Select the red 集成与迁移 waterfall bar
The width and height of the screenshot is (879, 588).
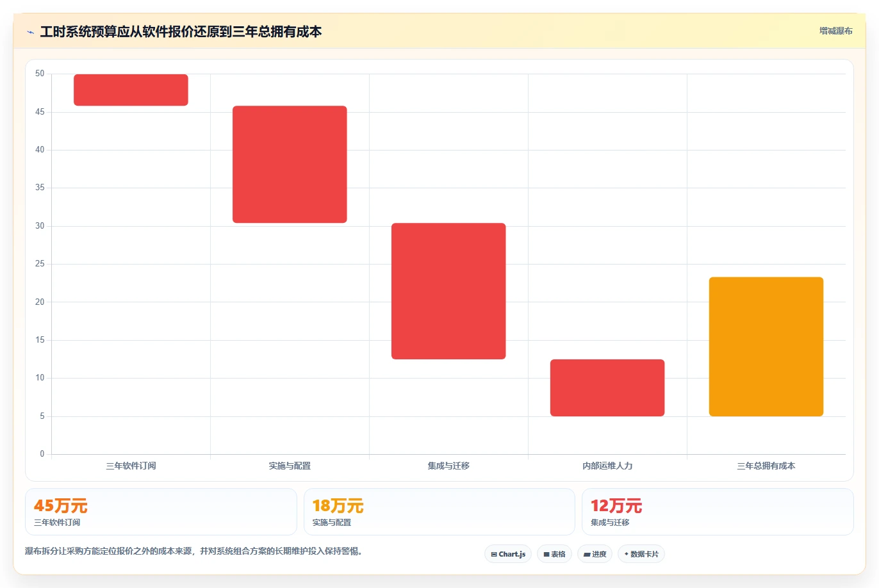coord(448,291)
